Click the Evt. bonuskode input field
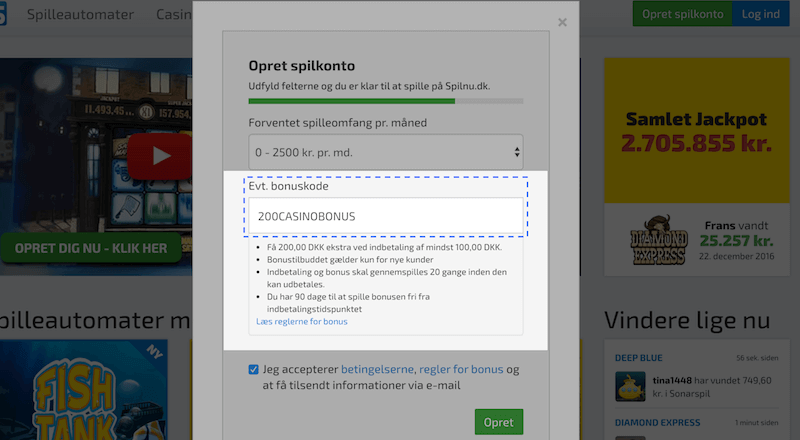 point(385,215)
